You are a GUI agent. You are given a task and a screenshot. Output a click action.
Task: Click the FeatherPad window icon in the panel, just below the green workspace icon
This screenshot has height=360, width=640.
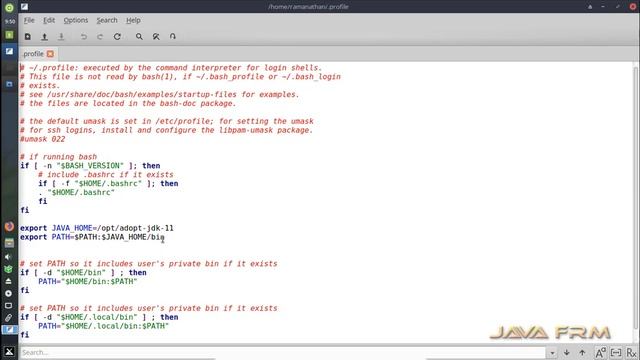[x=9, y=51]
